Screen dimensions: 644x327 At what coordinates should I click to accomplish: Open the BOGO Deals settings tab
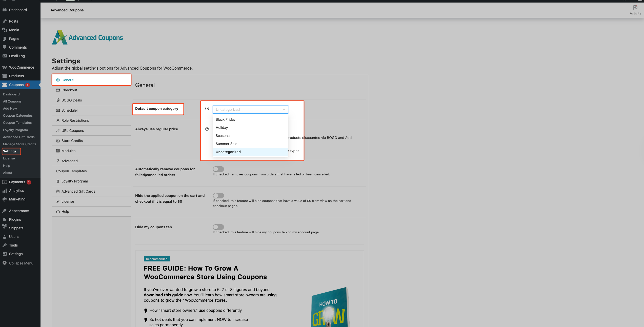tap(72, 100)
